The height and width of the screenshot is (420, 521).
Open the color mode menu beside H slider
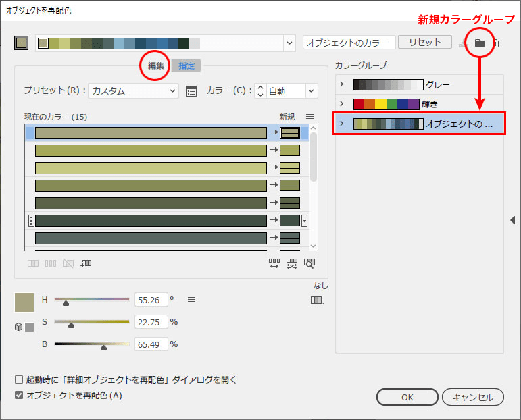point(191,299)
